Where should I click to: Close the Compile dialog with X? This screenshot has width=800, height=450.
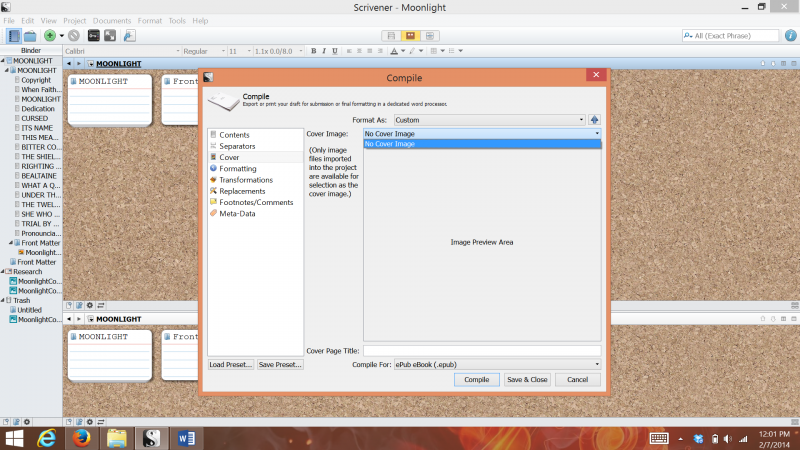point(595,75)
